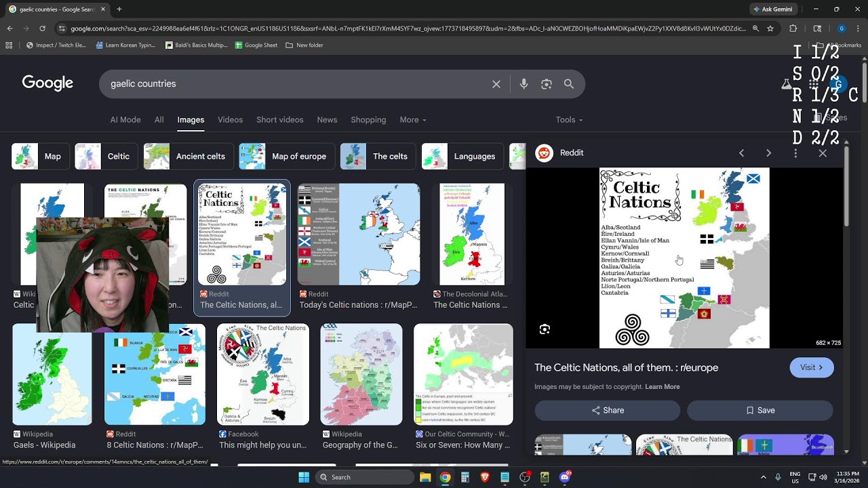Viewport: 868px width, 488px height.
Task: Filter images by the Celtic chip
Action: coord(106,157)
